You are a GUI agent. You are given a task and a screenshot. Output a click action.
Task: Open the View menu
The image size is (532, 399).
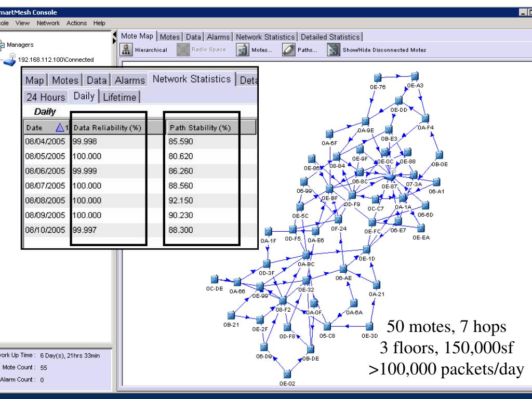22,23
